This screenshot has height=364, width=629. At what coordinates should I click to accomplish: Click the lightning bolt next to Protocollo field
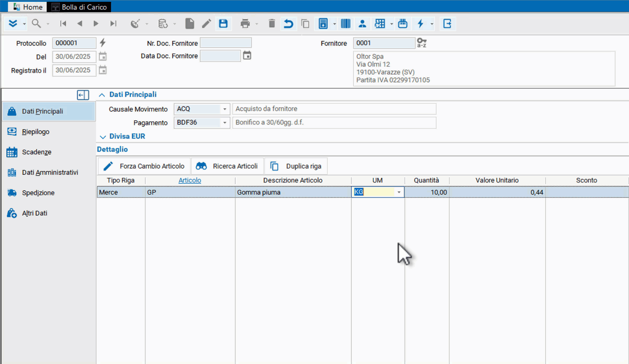click(103, 43)
